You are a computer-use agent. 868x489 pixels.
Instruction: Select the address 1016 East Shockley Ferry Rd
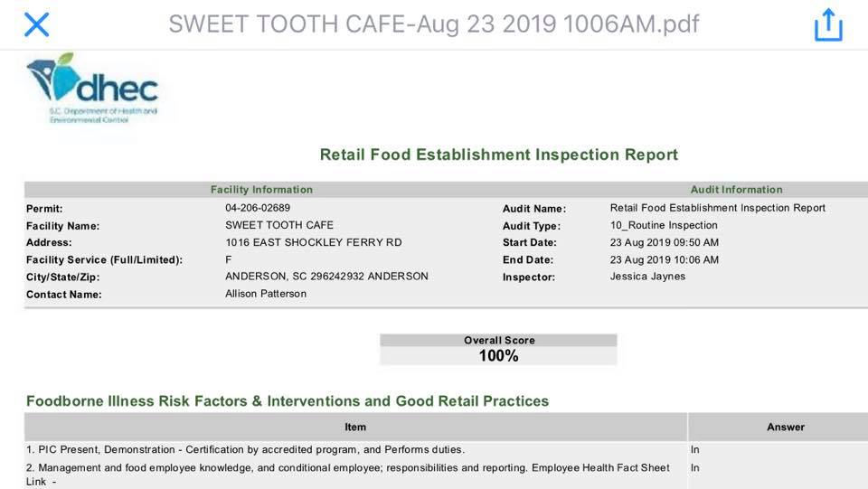click(x=313, y=242)
